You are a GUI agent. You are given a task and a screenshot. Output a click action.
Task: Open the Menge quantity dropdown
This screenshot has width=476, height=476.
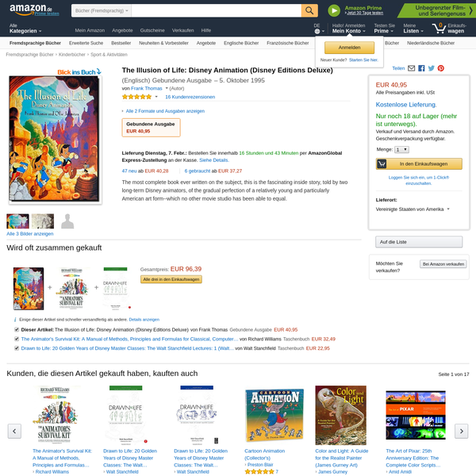[401, 150]
